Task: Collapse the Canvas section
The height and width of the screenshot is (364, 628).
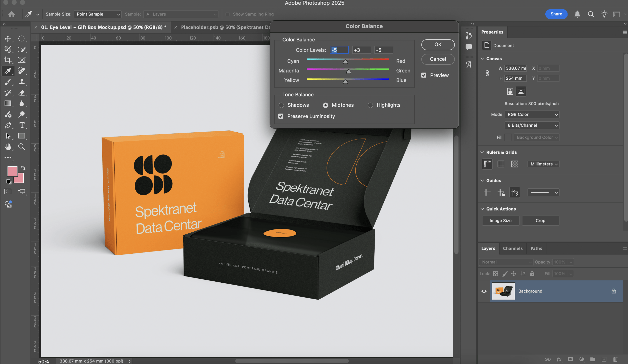Action: pyautogui.click(x=482, y=59)
